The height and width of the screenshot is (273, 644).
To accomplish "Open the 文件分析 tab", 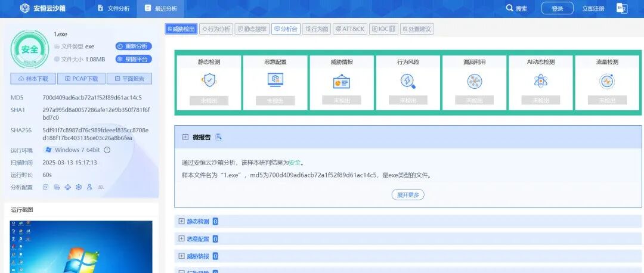I will pos(113,8).
